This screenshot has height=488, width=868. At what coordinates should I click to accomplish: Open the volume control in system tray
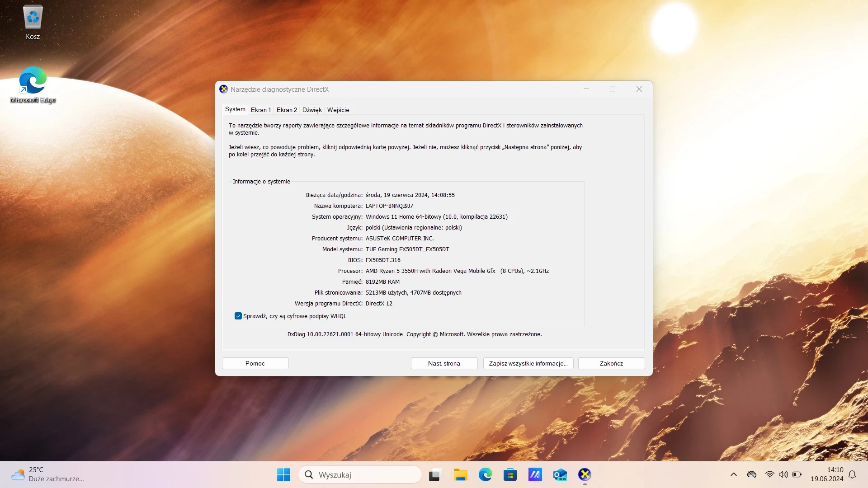coord(783,474)
